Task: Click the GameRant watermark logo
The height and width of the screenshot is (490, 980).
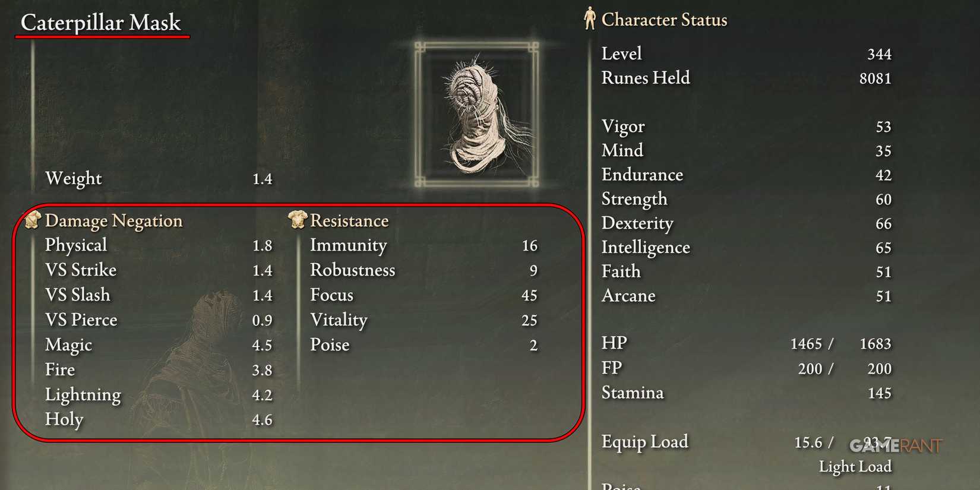Action: tap(896, 445)
